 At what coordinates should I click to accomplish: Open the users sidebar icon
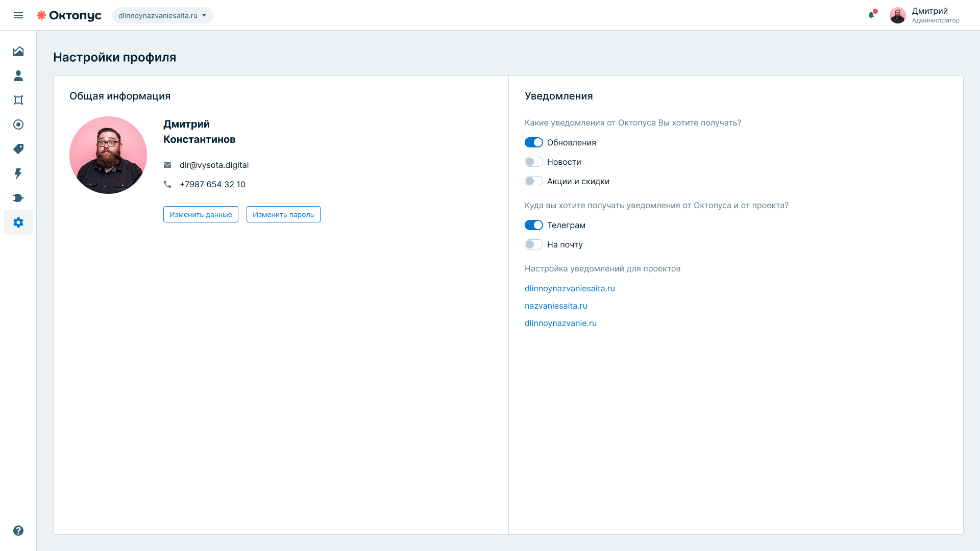coord(18,76)
